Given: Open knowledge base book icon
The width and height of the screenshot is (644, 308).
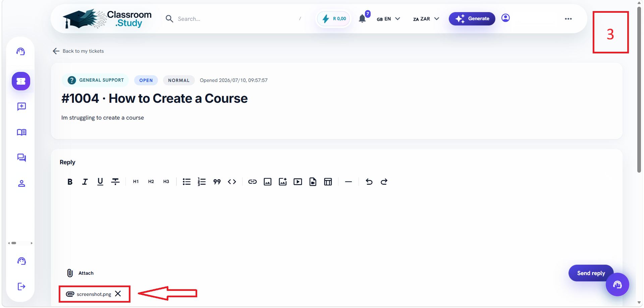Looking at the screenshot, I should [x=21, y=132].
